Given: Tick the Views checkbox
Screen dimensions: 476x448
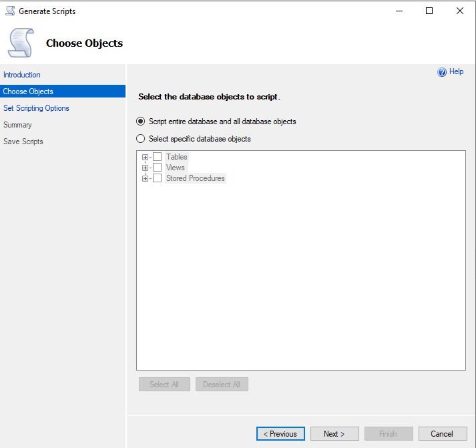Looking at the screenshot, I should click(x=158, y=168).
